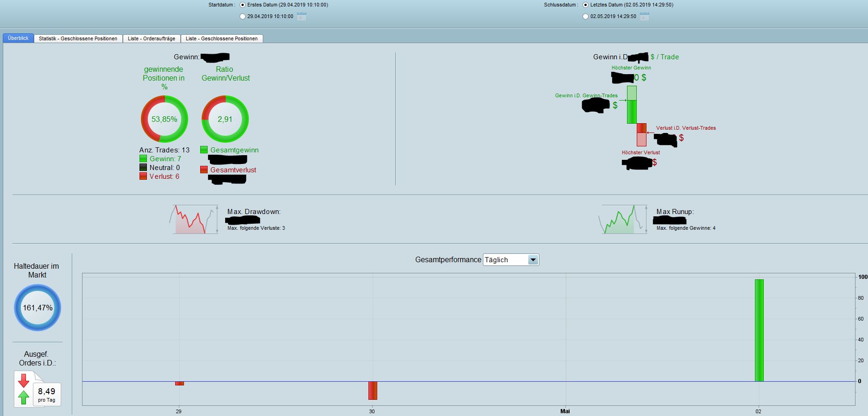Select the Erstes Datum radio button

pyautogui.click(x=243, y=5)
